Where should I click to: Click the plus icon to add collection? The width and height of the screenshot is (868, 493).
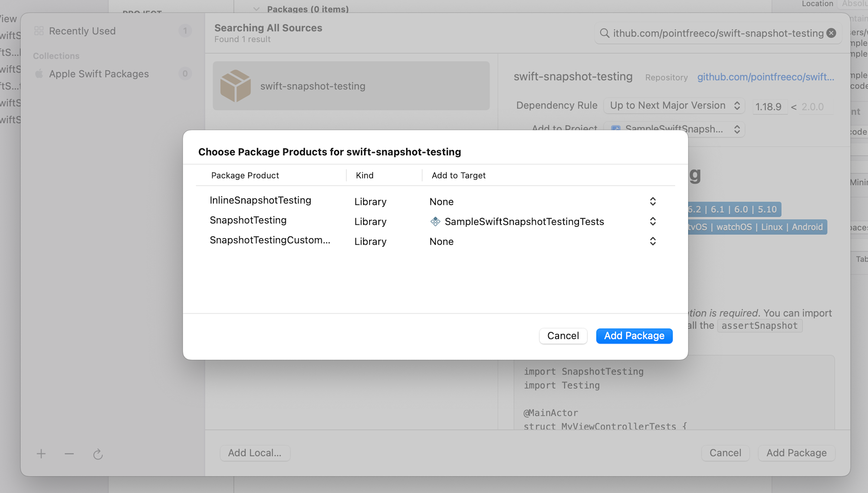pyautogui.click(x=41, y=454)
